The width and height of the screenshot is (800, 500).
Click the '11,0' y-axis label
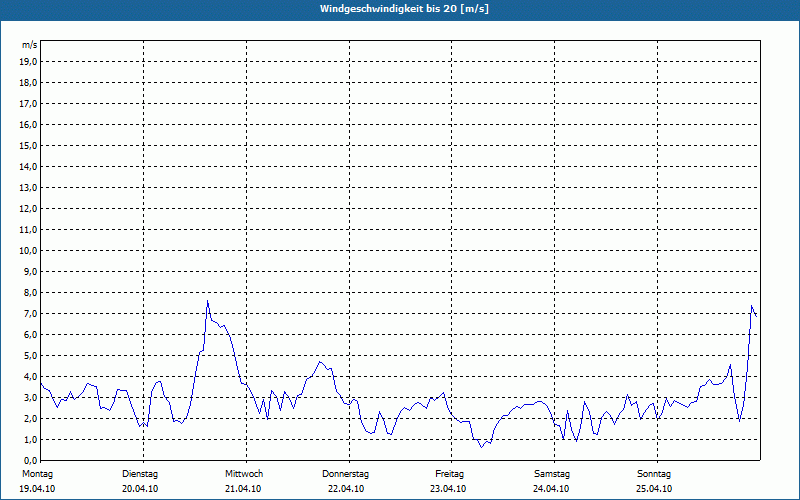coord(29,230)
